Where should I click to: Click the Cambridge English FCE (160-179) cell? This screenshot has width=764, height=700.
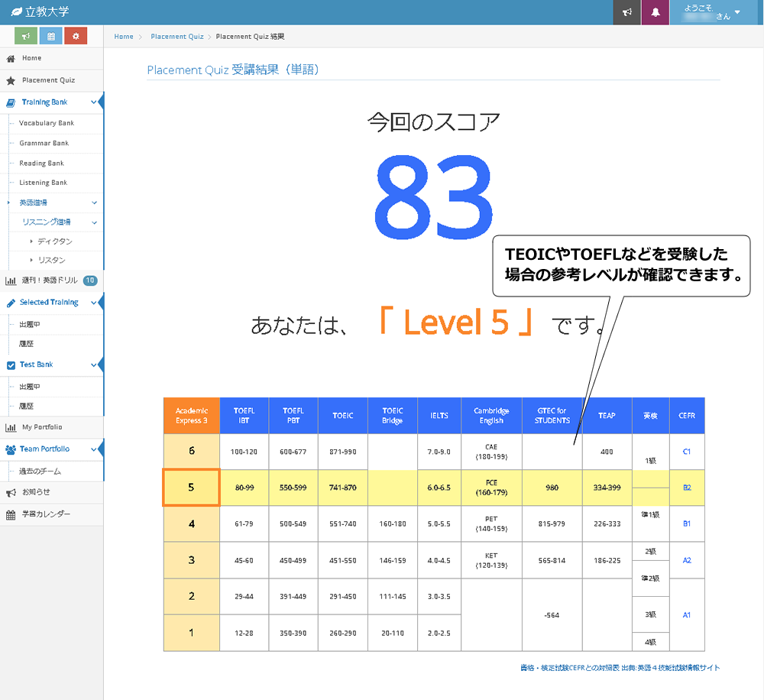[491, 488]
